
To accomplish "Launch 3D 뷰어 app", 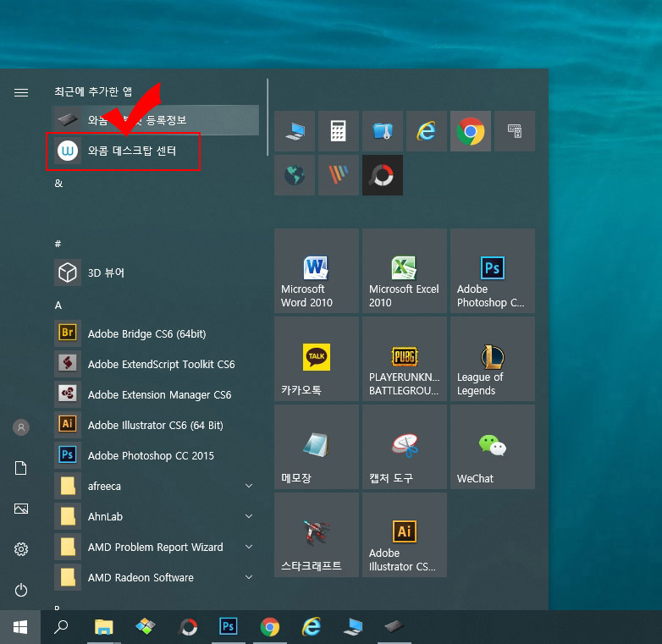I will click(157, 272).
